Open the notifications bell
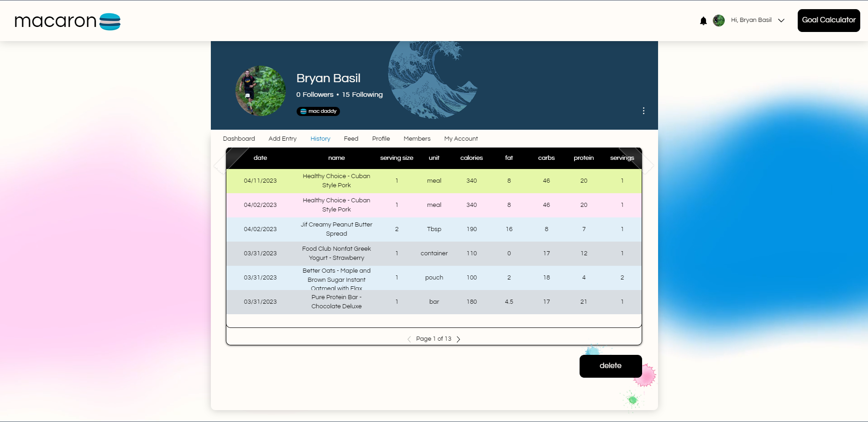This screenshot has width=868, height=422. 703,21
